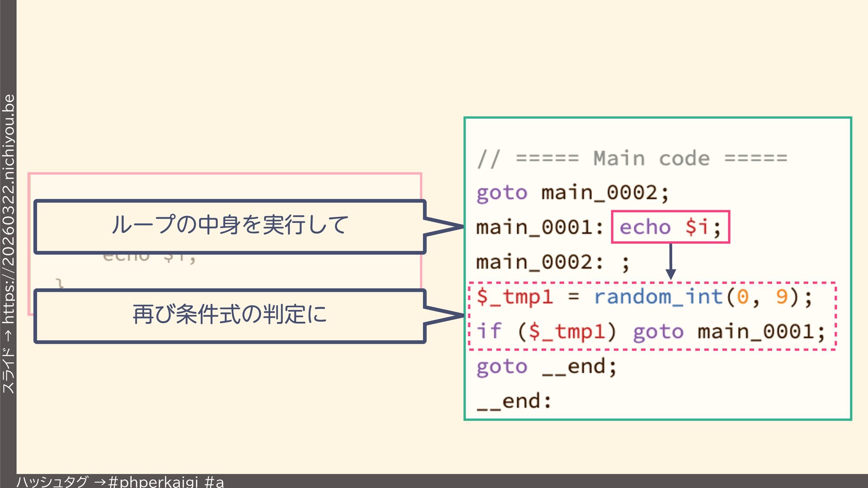Click the faded closing brace in pink box
This screenshot has width=868, height=488.
coord(60,283)
